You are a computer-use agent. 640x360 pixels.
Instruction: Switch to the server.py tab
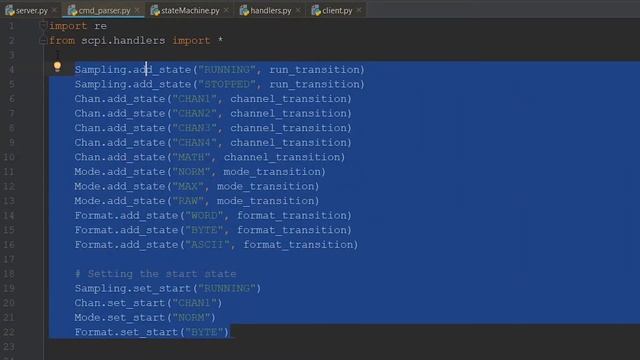point(32,11)
